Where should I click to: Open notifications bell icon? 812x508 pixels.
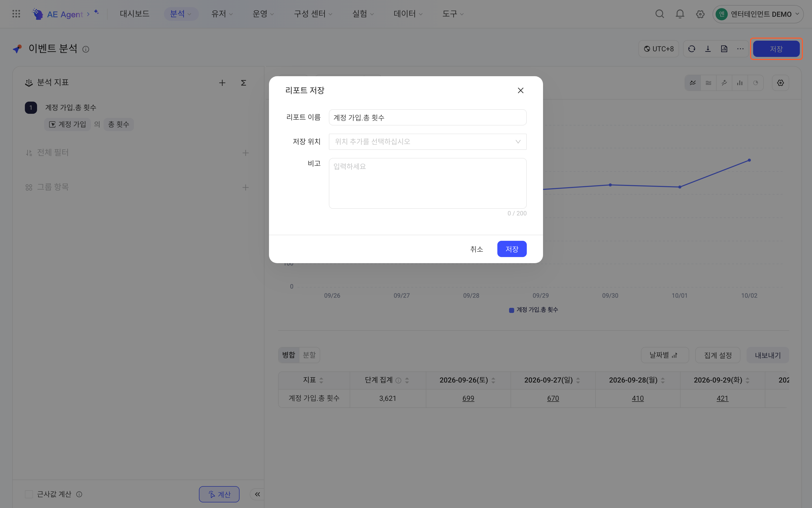point(680,14)
